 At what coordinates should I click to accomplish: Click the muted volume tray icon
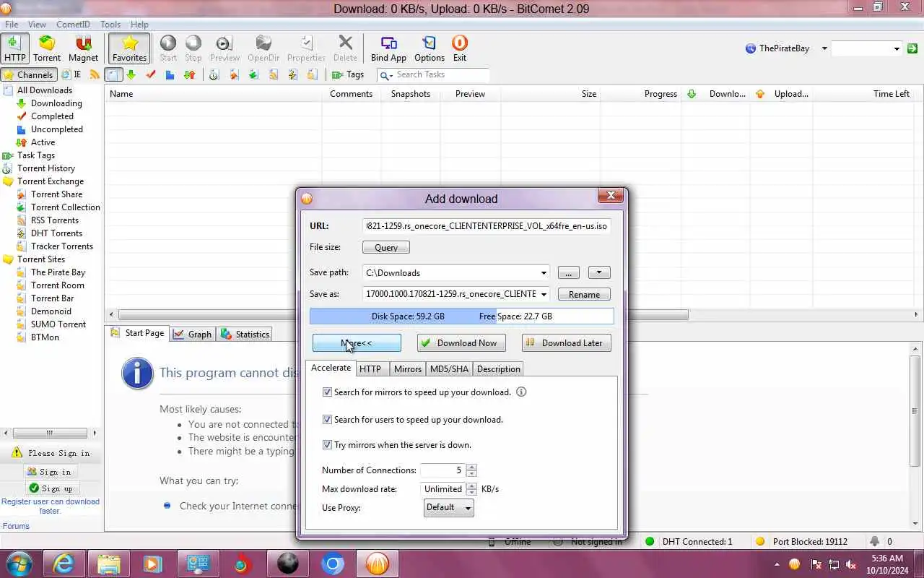pos(851,564)
